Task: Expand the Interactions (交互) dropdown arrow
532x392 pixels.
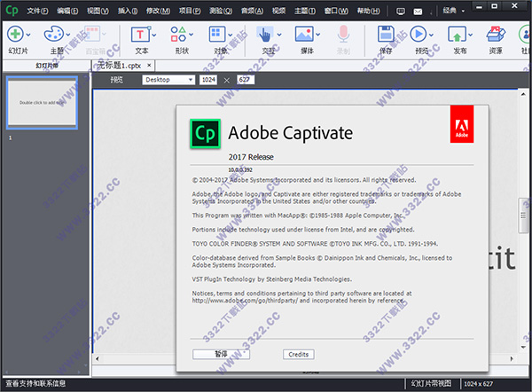Action: pyautogui.click(x=279, y=35)
